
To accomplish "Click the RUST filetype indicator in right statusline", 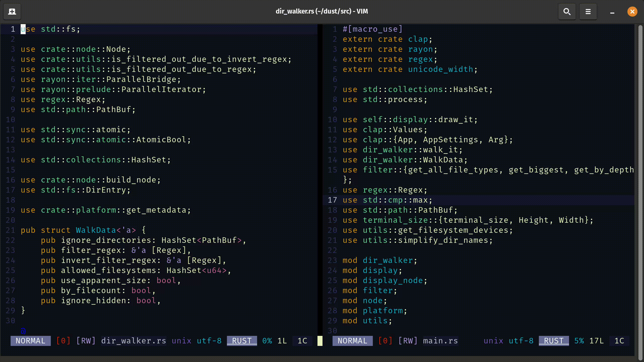I will (553, 341).
